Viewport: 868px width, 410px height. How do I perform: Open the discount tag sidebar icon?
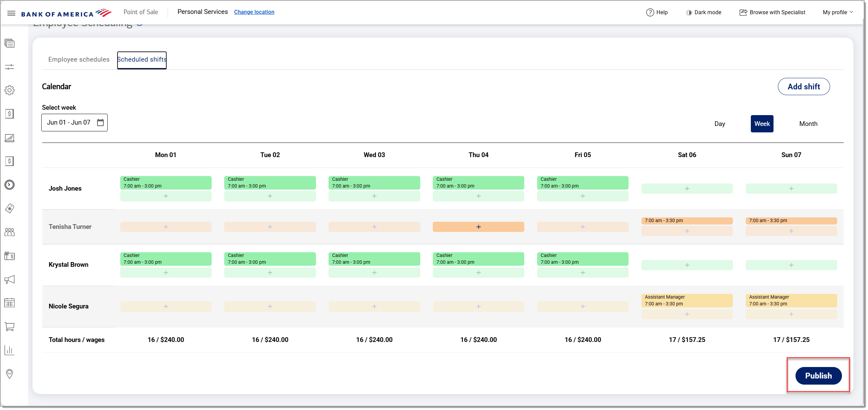pos(9,208)
